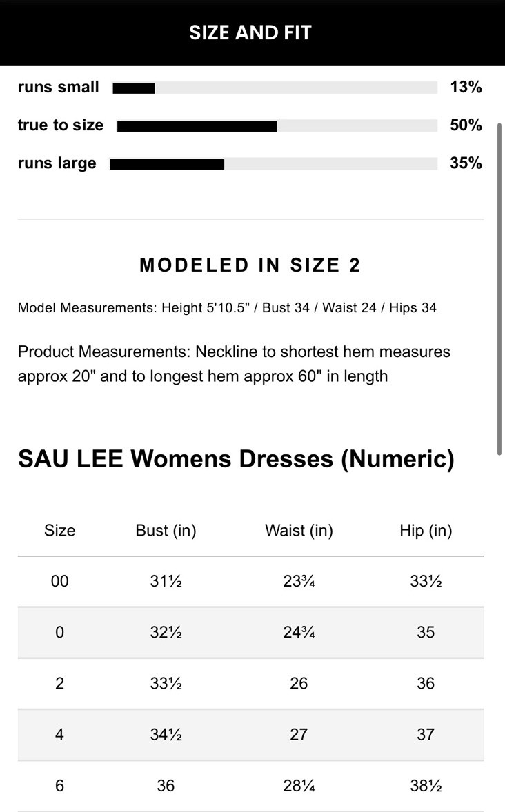Viewport: 505px width, 812px height.
Task: Click the model measurements text
Action: pos(226,308)
